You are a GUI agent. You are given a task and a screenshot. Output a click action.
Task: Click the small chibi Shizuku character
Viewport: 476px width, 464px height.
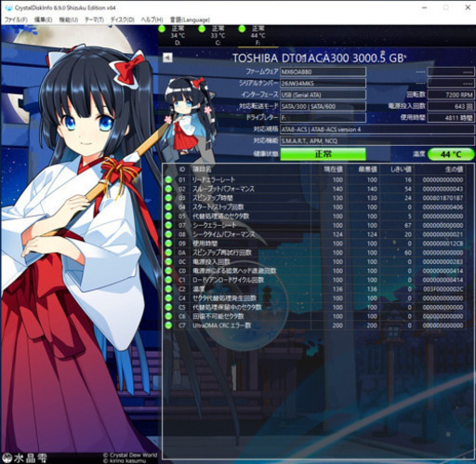[x=187, y=116]
